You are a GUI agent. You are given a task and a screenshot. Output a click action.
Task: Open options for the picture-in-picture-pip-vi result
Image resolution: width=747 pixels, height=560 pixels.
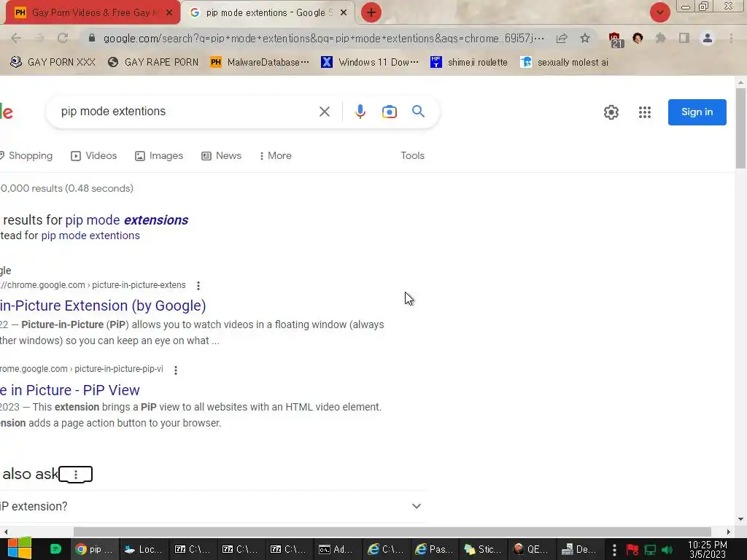[176, 370]
